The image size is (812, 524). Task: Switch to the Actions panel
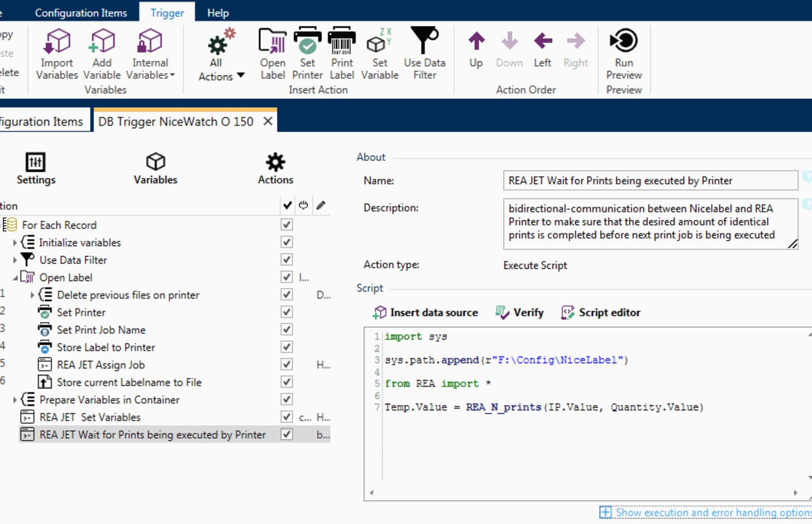click(x=275, y=169)
